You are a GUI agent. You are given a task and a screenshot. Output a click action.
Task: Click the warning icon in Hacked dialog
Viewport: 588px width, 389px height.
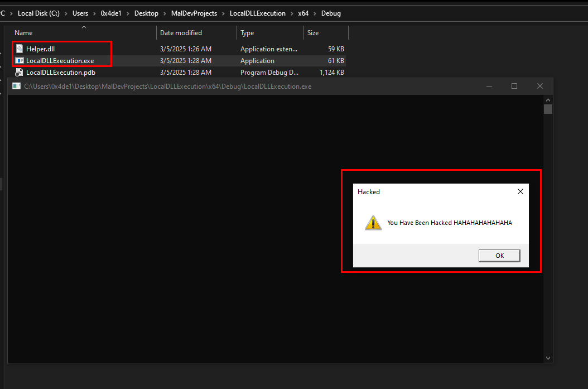pyautogui.click(x=373, y=223)
